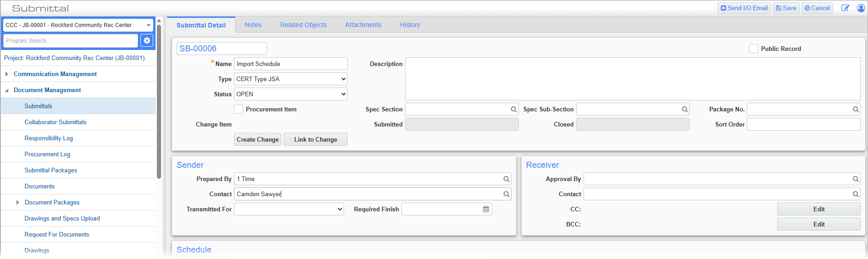Click the Cancel button
The image size is (868, 259).
(x=817, y=8)
